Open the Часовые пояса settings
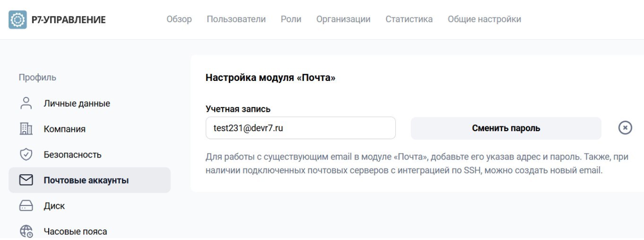The image size is (644, 240). (x=75, y=231)
